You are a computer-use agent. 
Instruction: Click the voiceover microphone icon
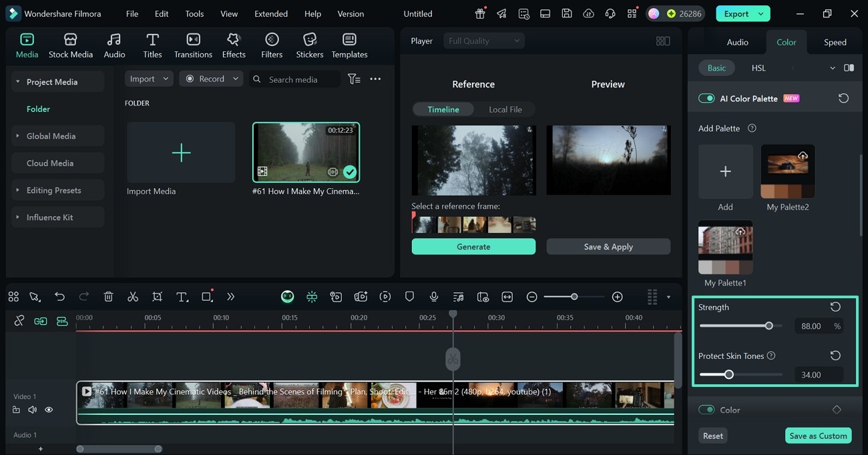(x=434, y=297)
